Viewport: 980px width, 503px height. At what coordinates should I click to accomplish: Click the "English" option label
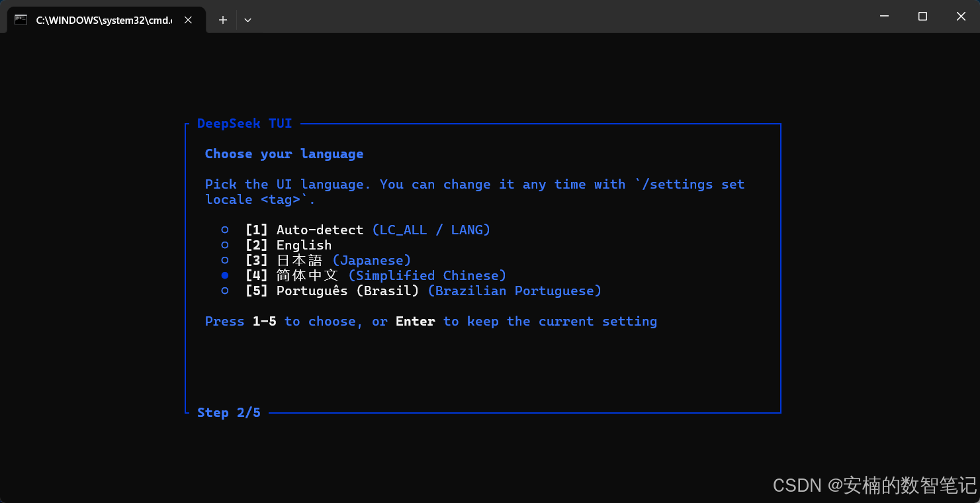pyautogui.click(x=304, y=246)
